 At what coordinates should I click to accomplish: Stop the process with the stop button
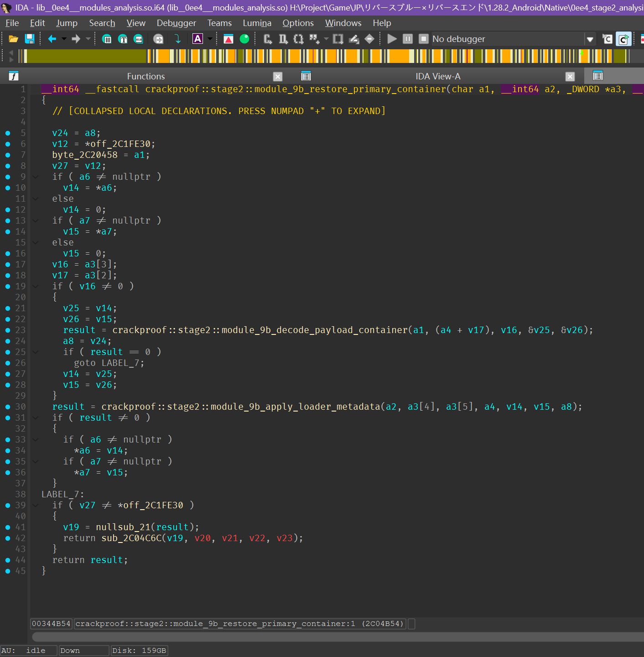pyautogui.click(x=424, y=39)
